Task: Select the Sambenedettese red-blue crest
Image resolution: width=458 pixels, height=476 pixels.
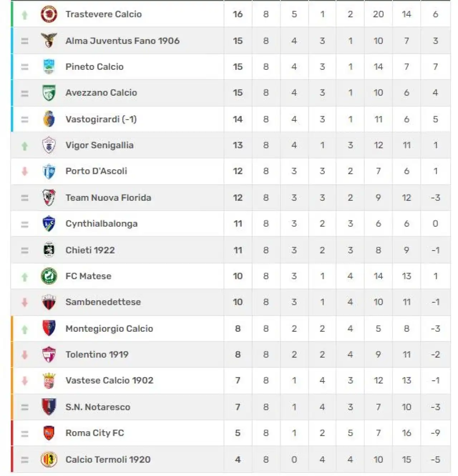Action: 49,302
